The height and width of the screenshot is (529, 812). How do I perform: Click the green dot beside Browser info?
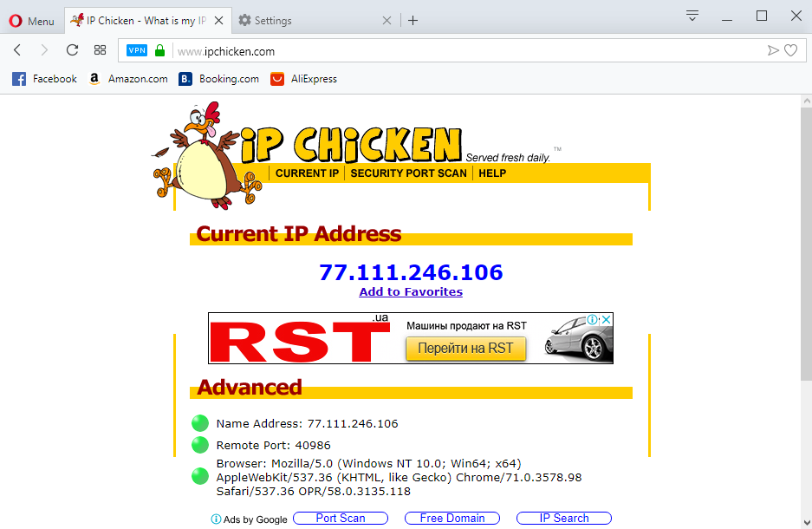[x=200, y=476]
